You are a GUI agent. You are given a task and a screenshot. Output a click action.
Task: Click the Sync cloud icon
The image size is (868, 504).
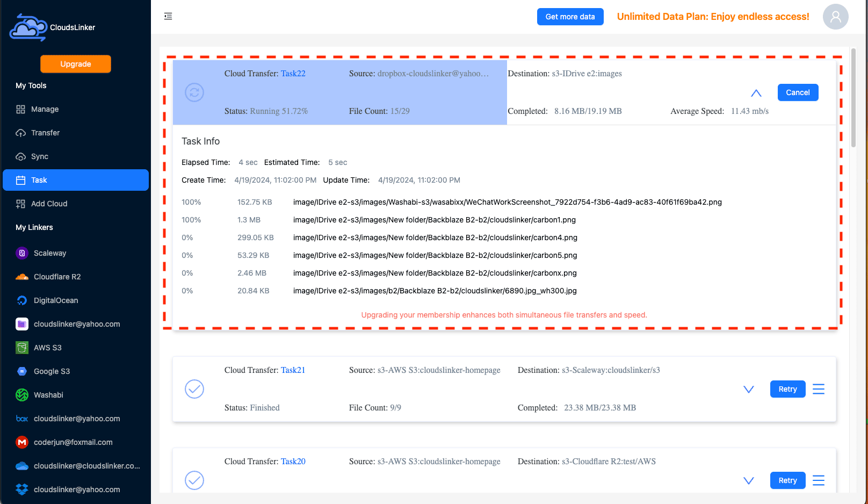pos(20,156)
